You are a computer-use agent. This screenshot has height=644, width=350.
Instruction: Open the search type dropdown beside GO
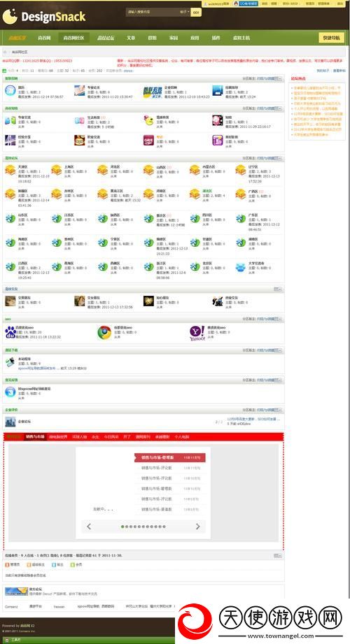(185, 12)
